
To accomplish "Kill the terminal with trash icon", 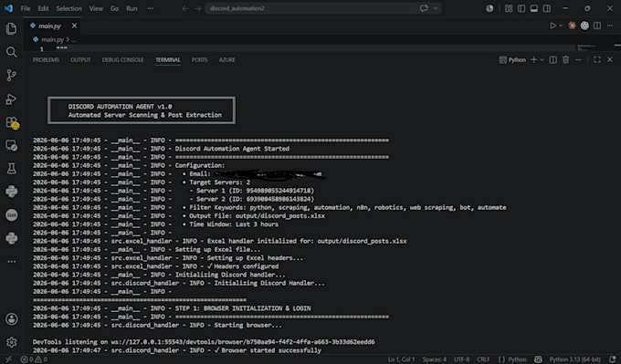I will pyautogui.click(x=565, y=59).
